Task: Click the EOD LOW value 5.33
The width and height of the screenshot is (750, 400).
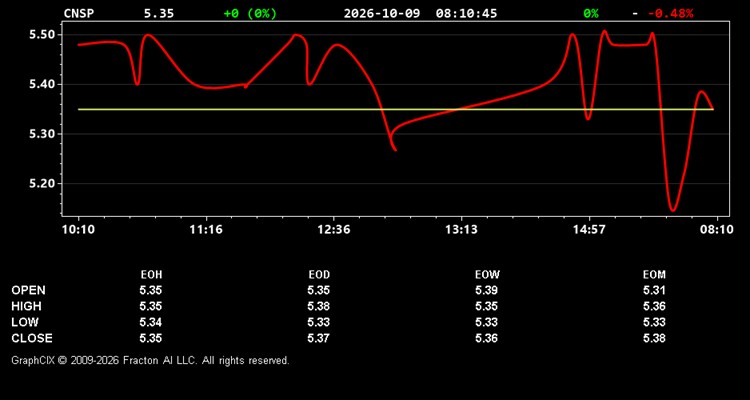Action: coord(319,322)
